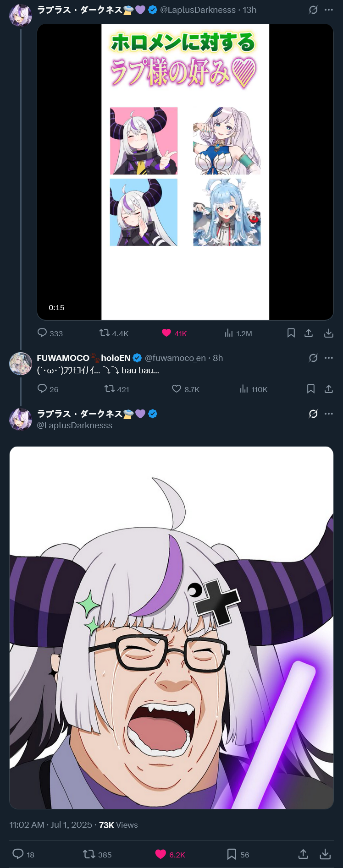The image size is (343, 868).
Task: Open the @fuwamoco_en profile link
Action: pos(175,358)
